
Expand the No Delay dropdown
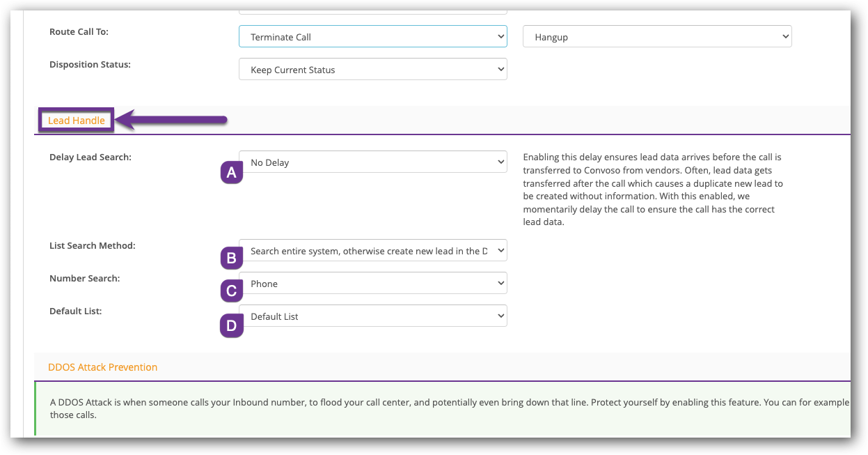coord(372,162)
